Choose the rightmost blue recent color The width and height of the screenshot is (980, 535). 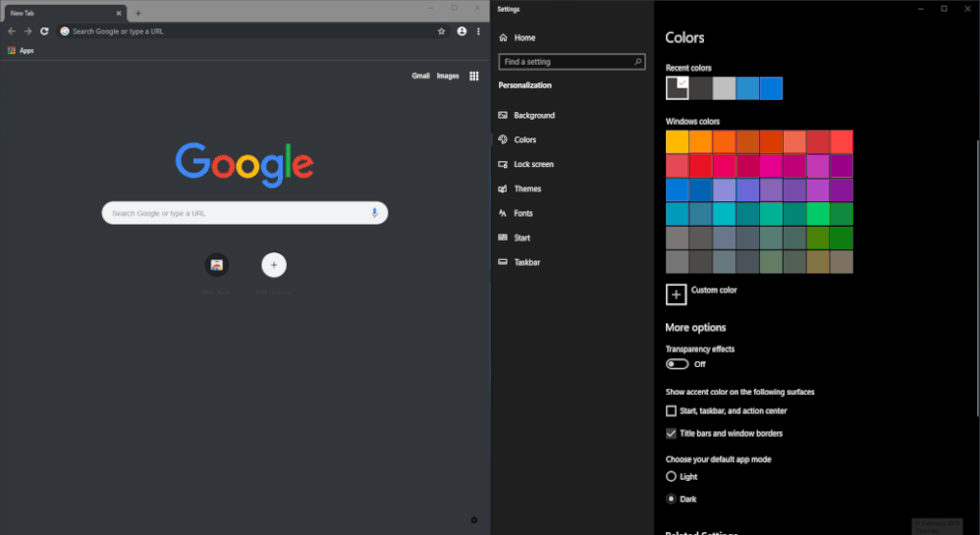coord(771,88)
